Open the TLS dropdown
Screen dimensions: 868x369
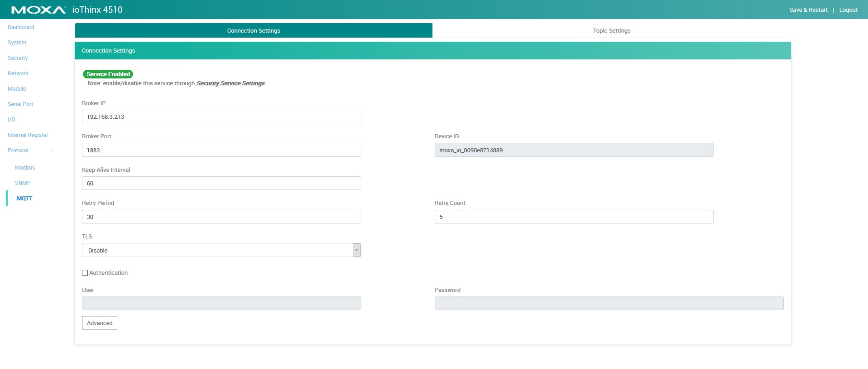click(x=221, y=250)
